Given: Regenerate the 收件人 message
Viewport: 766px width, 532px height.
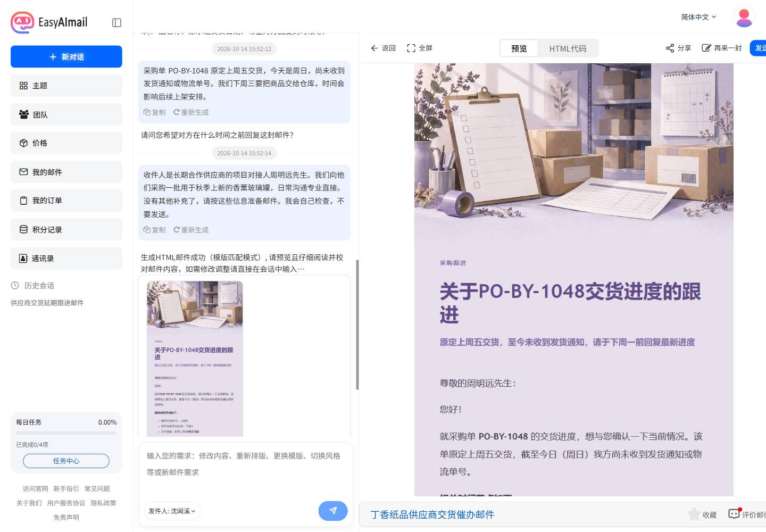Looking at the screenshot, I should (x=191, y=230).
